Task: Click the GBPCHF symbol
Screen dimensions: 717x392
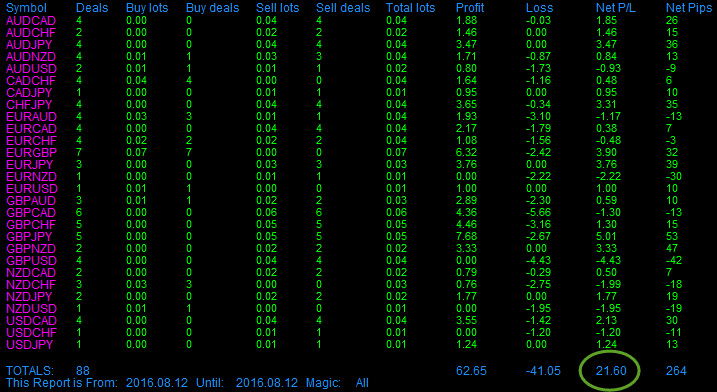Action: pyautogui.click(x=31, y=225)
